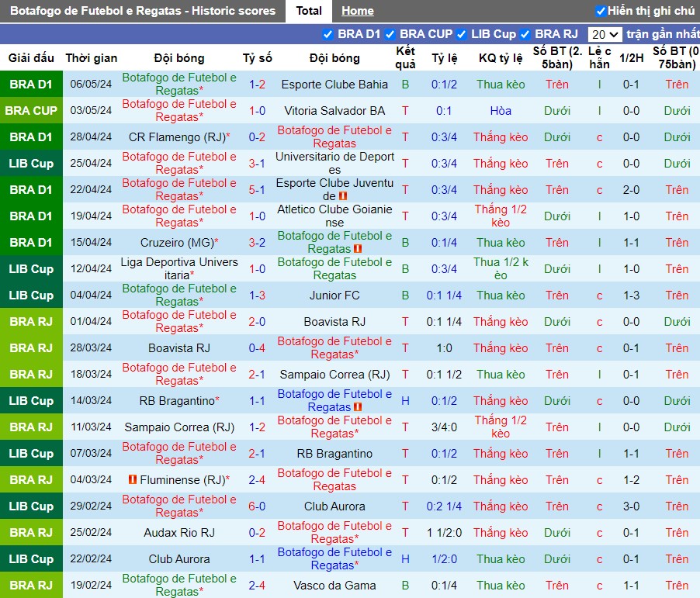The image size is (700, 598).
Task: Click date 15/04/24 in the table
Action: 91,242
